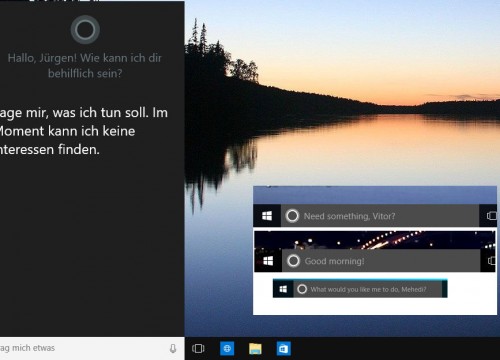Click the 'Need something, Vitor?' search box
The image size is (500, 360).
[x=380, y=216]
